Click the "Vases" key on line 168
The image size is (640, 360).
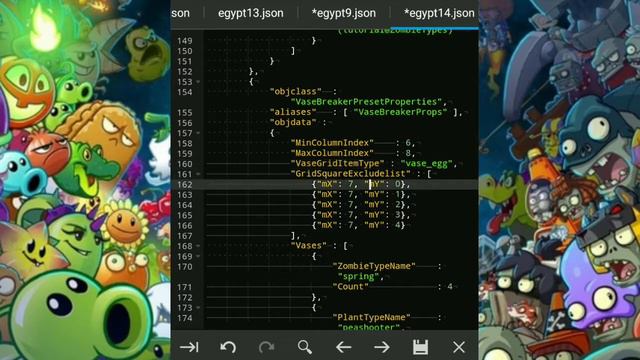pyautogui.click(x=309, y=246)
